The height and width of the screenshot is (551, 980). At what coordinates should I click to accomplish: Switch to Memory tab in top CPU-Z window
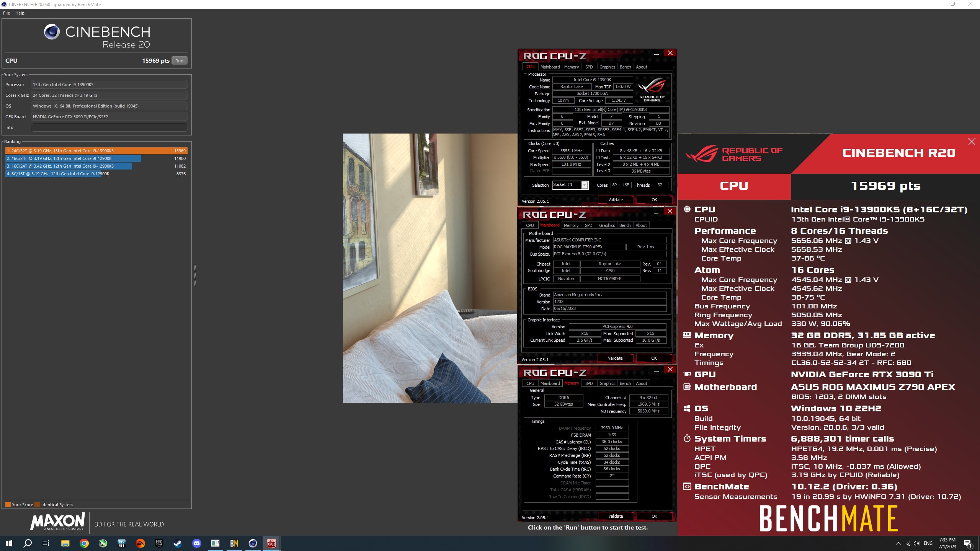pos(572,67)
